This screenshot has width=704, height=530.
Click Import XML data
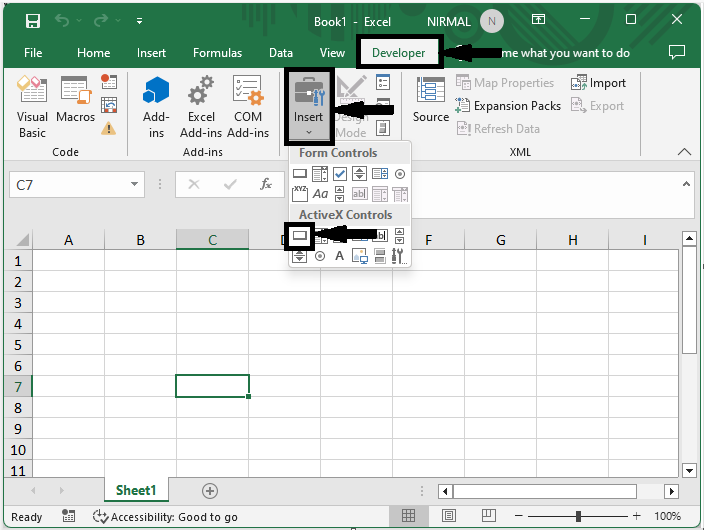pos(598,83)
